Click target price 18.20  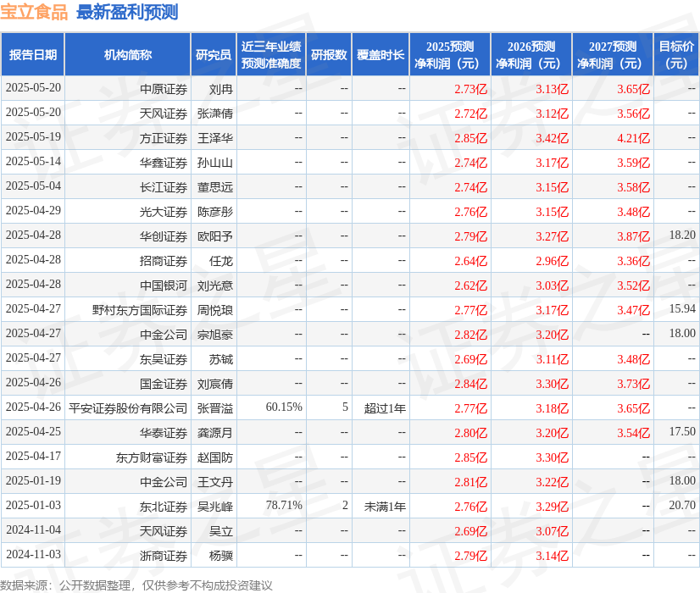[x=682, y=236]
